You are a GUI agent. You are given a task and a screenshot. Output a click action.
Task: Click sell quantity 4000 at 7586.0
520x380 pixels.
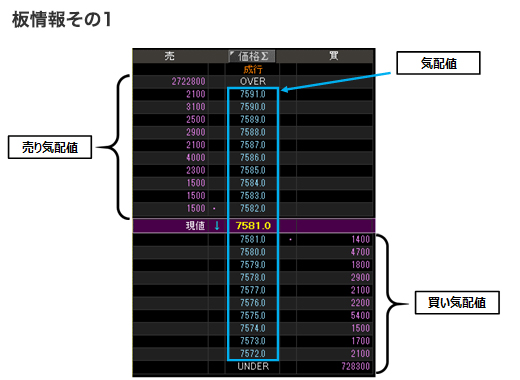[196, 157]
